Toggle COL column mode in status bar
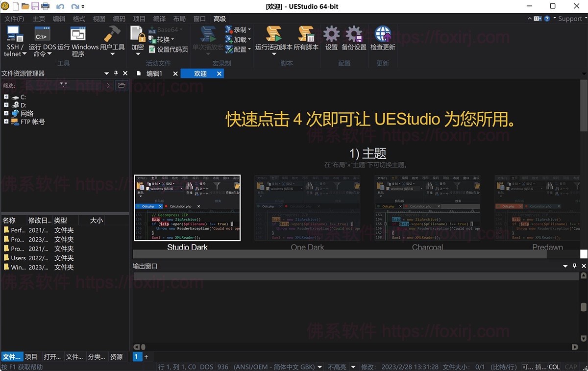This screenshot has width=588, height=371. [554, 367]
